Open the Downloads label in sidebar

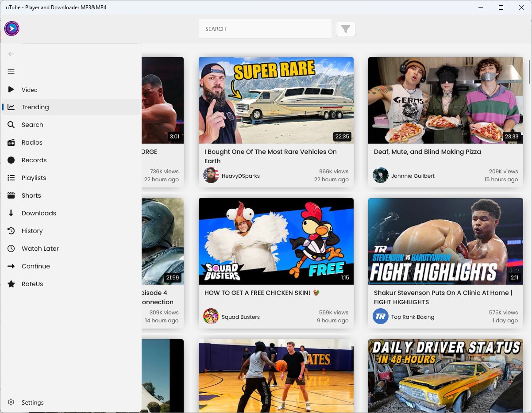(39, 213)
